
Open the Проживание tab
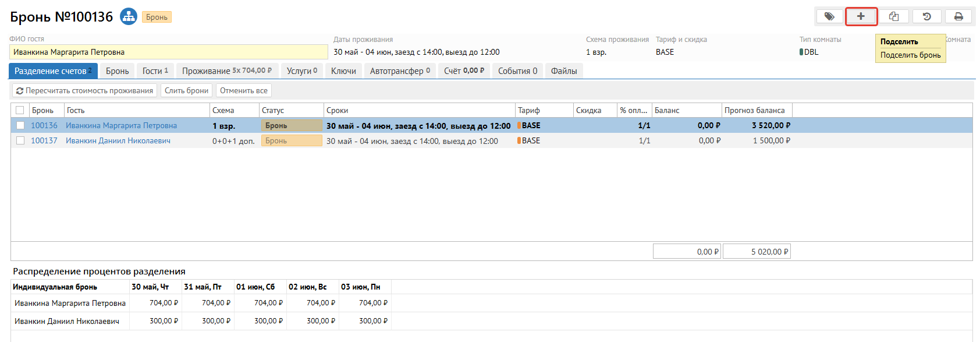click(x=227, y=70)
